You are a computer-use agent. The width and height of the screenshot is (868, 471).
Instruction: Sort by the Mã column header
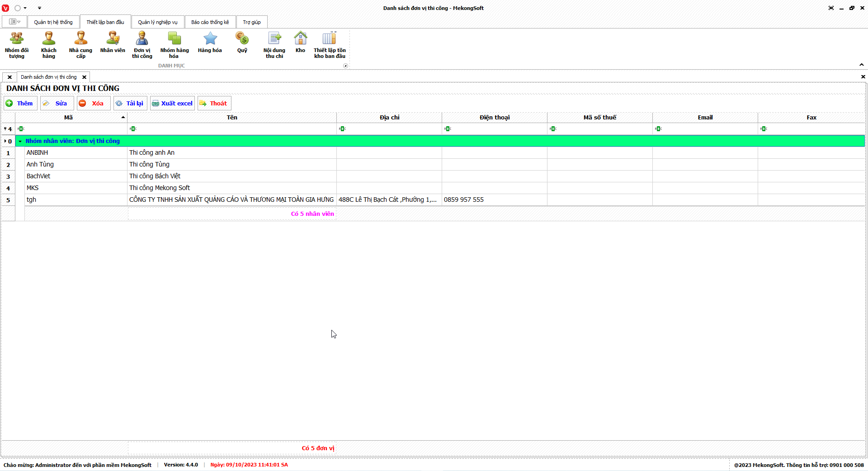pos(69,117)
